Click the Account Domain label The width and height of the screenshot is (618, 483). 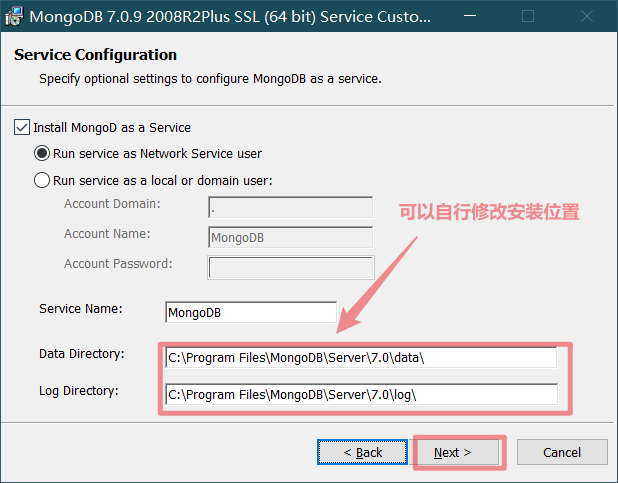(x=112, y=204)
